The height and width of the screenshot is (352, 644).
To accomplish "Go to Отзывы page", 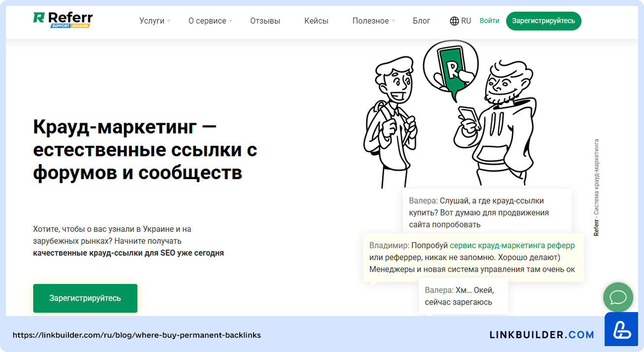I will click(x=265, y=21).
